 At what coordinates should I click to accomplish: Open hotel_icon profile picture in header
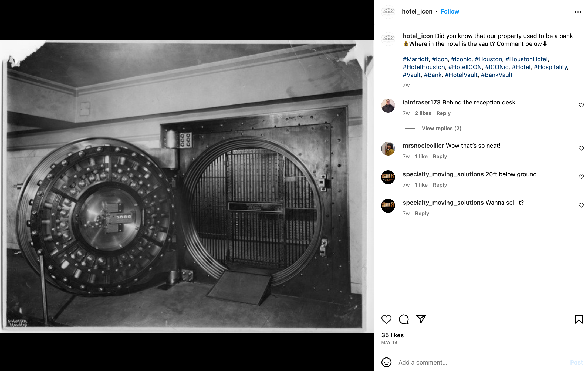[x=388, y=12]
